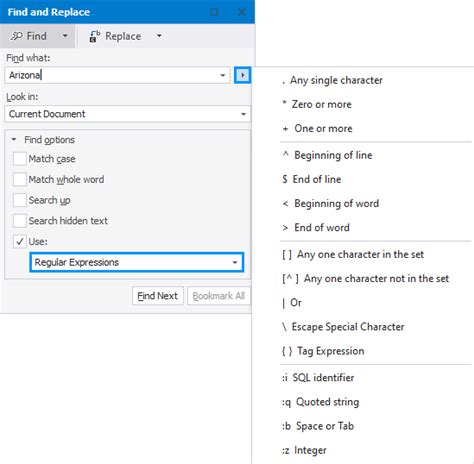Uncheck the Use checkbox
The height and width of the screenshot is (464, 474).
pos(20,241)
